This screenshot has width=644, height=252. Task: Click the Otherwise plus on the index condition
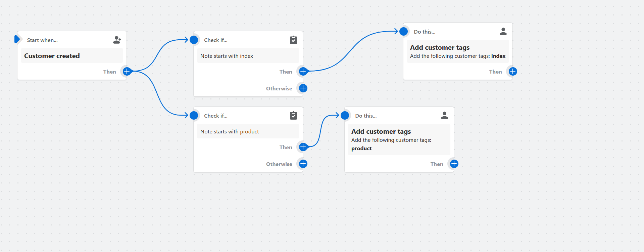(x=303, y=88)
